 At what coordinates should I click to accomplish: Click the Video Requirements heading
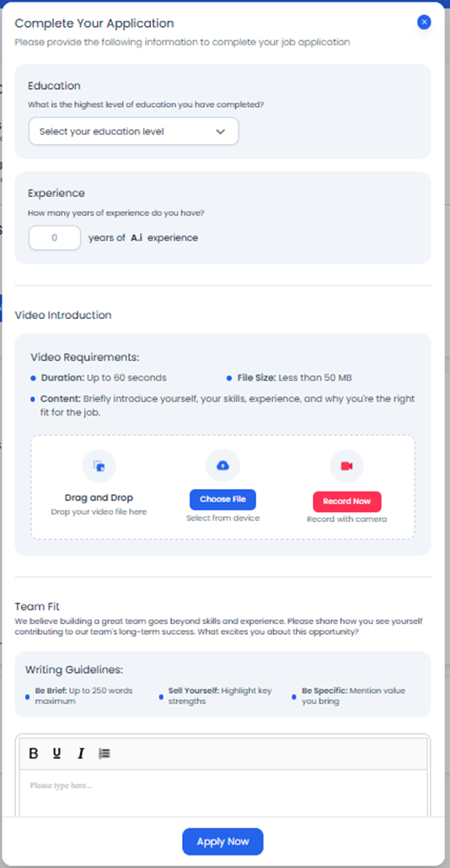(85, 357)
